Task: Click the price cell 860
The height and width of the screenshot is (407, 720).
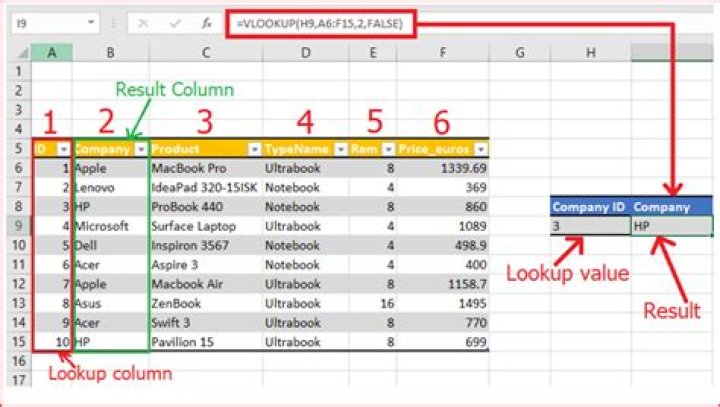Action: pyautogui.click(x=443, y=207)
